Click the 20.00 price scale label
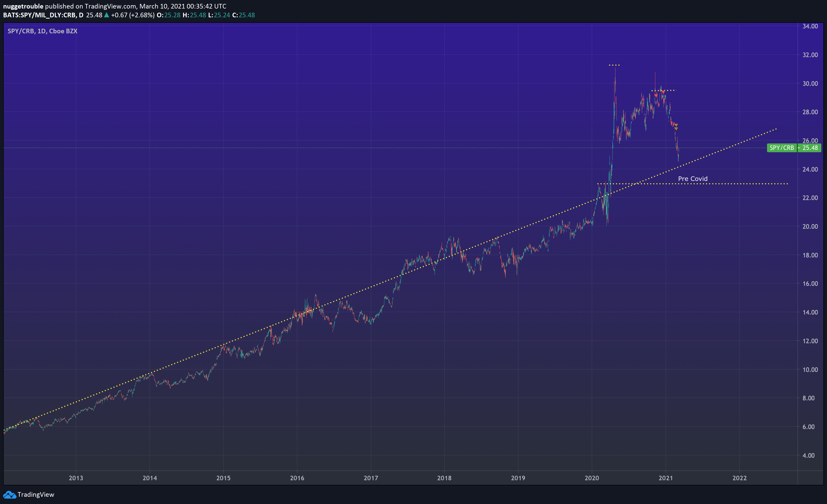 [810, 226]
